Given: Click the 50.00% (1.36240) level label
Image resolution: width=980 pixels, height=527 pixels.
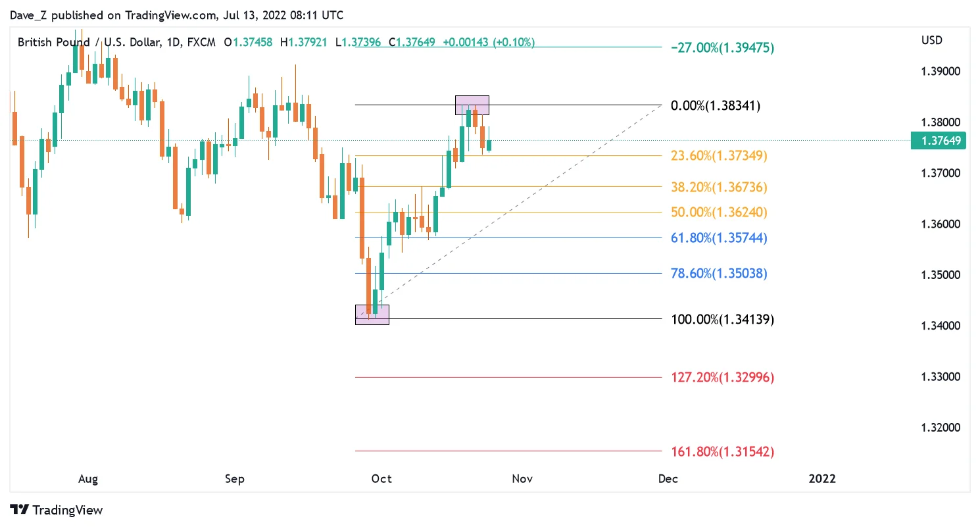Looking at the screenshot, I should click(719, 213).
